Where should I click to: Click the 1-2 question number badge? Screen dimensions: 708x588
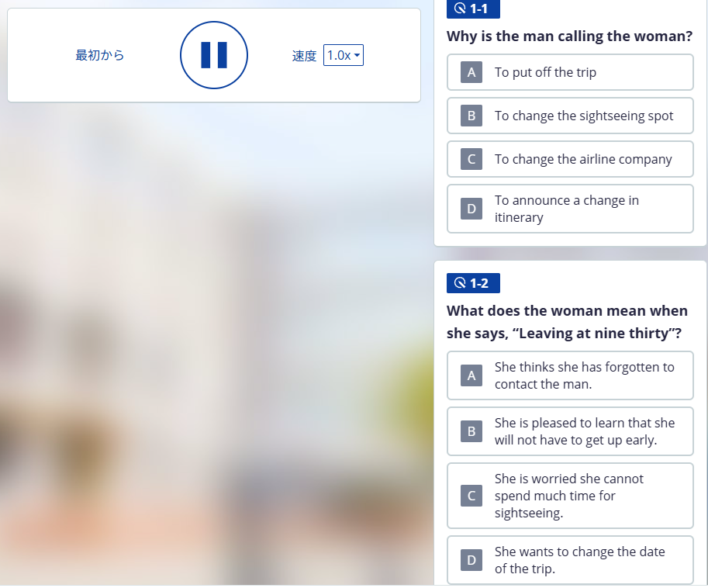473,283
